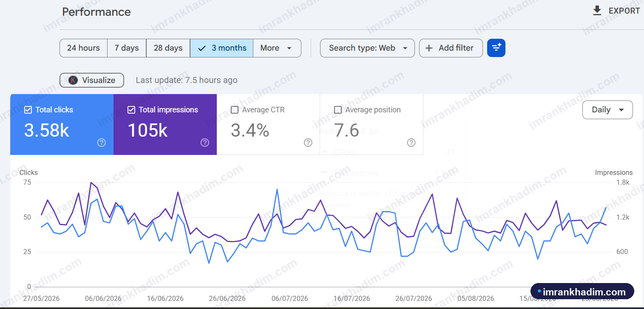This screenshot has height=309, width=644.
Task: Enable the Average CTR checkbox
Action: click(235, 110)
